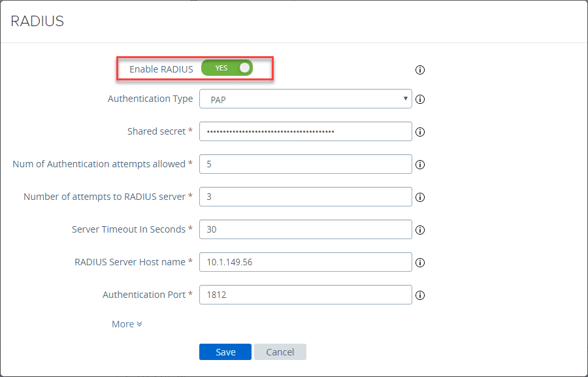Click the Num of Authentication attempts field
The image size is (588, 377).
[305, 164]
